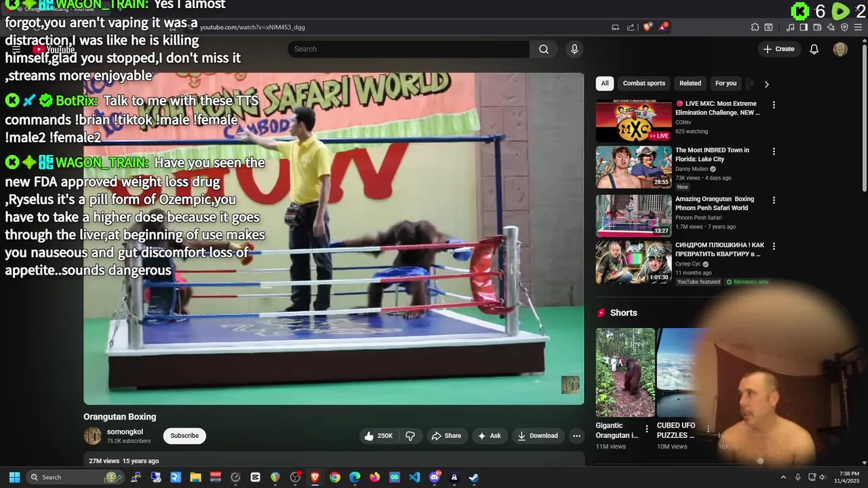Open the somongkol channel avatar
This screenshot has height=488, width=868.
93,436
